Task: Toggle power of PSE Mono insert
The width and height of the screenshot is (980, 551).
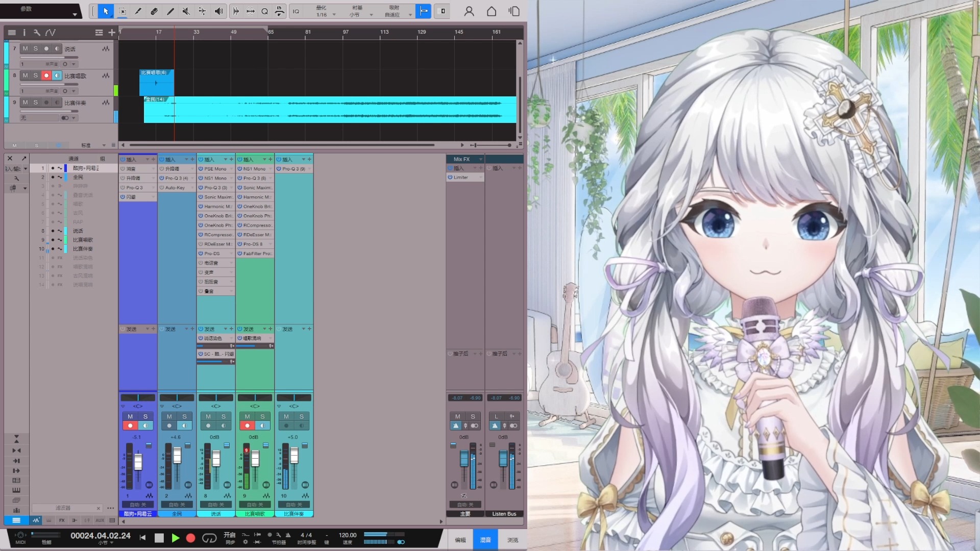Action: [201, 169]
